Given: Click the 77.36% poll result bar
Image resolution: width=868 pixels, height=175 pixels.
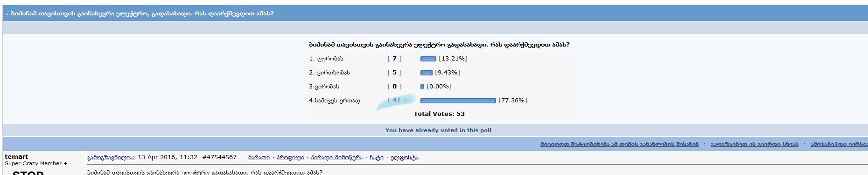Looking at the screenshot, I should point(458,101).
